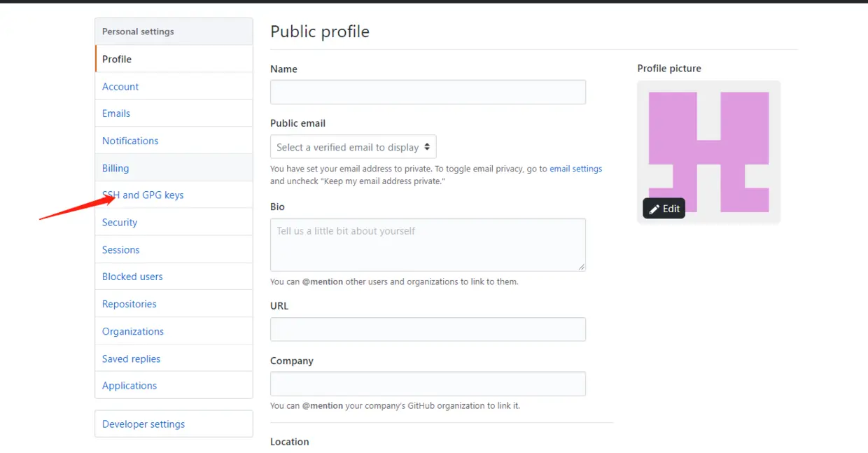Open the Emails settings page

pos(116,113)
